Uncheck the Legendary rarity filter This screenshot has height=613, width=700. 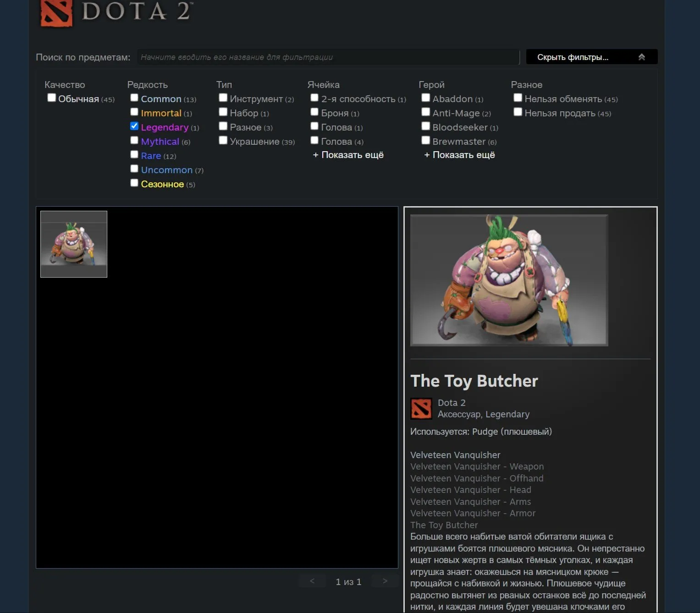point(134,126)
